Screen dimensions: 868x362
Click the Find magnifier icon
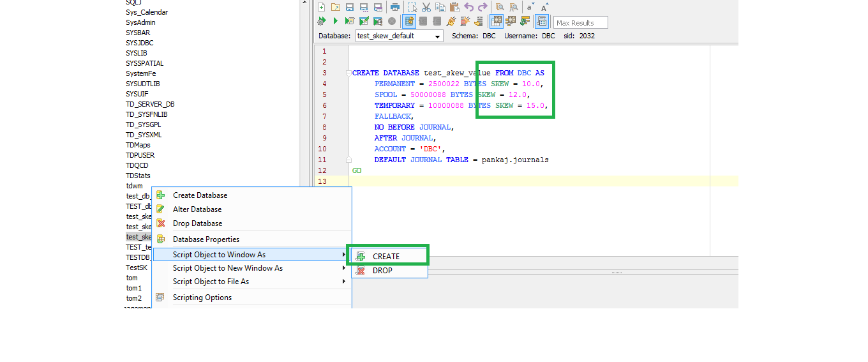tap(500, 7)
